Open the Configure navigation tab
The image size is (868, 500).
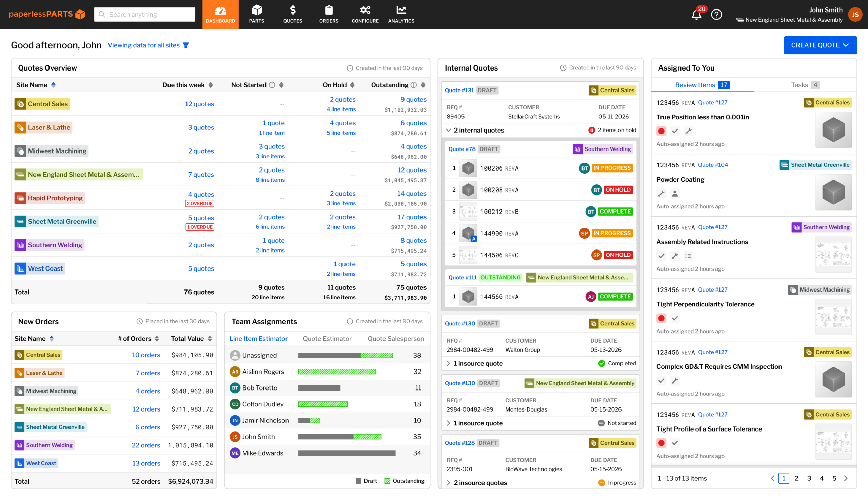pos(365,15)
